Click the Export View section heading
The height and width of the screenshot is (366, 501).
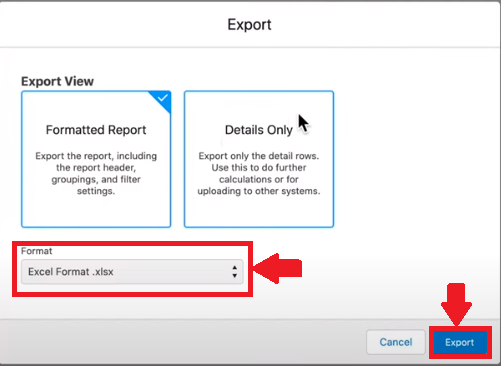pyautogui.click(x=57, y=81)
